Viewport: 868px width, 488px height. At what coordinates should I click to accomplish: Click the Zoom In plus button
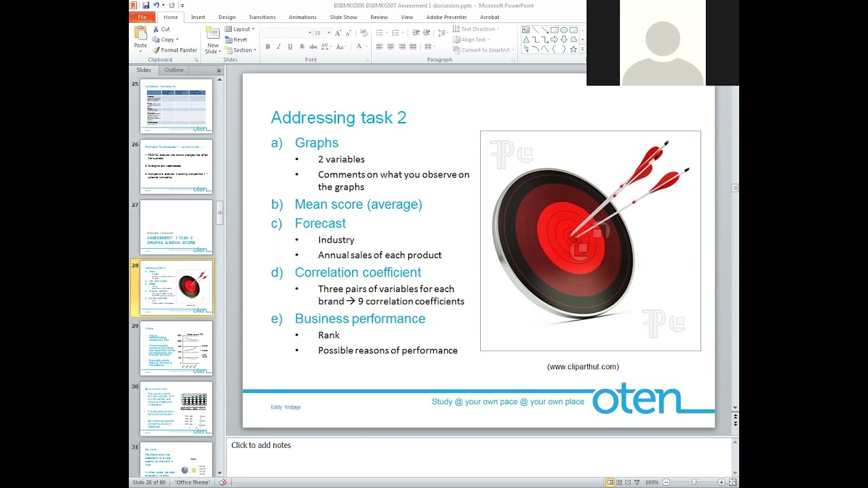[x=721, y=482]
